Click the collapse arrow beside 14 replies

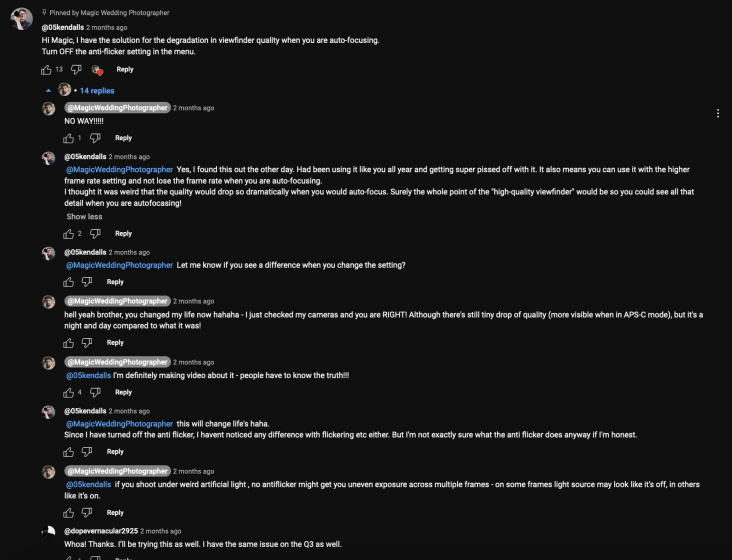click(x=48, y=91)
